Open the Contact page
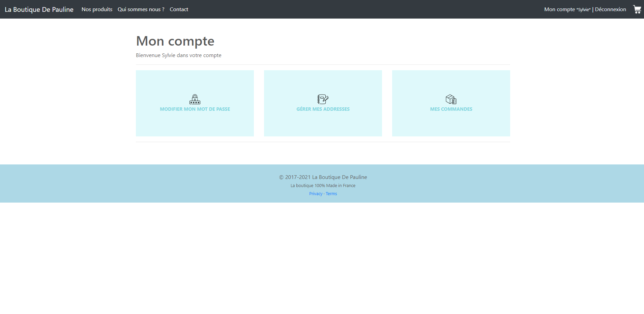644x314 pixels. 179,9
